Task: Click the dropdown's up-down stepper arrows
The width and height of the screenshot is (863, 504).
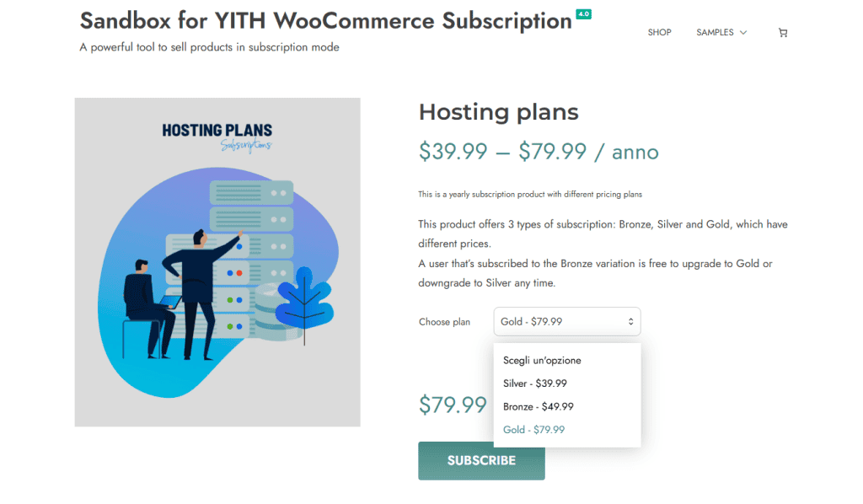Action: (630, 321)
